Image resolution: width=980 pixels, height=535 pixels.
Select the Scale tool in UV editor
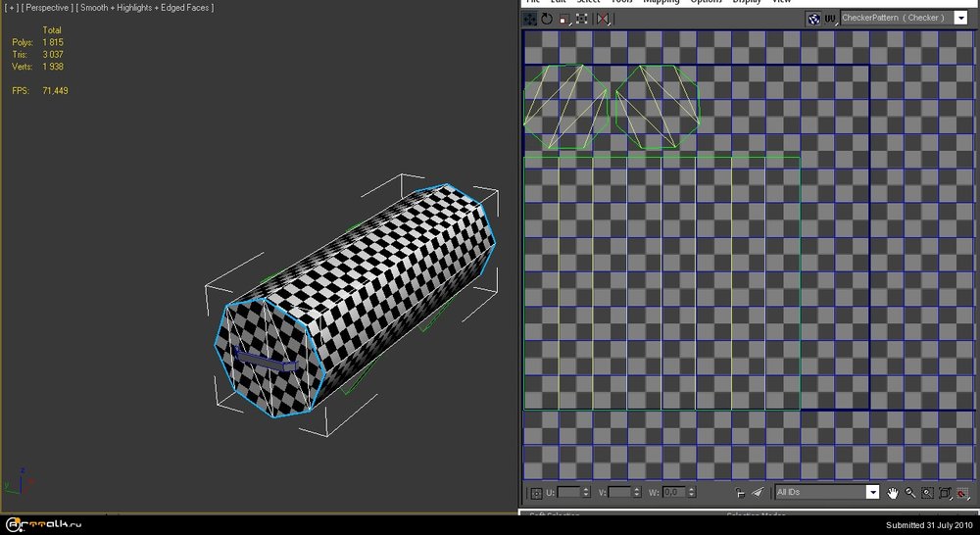coord(564,19)
